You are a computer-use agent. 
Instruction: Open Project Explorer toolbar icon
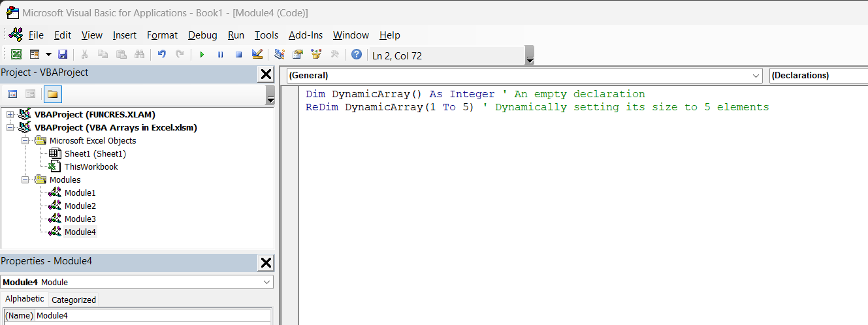pos(280,55)
